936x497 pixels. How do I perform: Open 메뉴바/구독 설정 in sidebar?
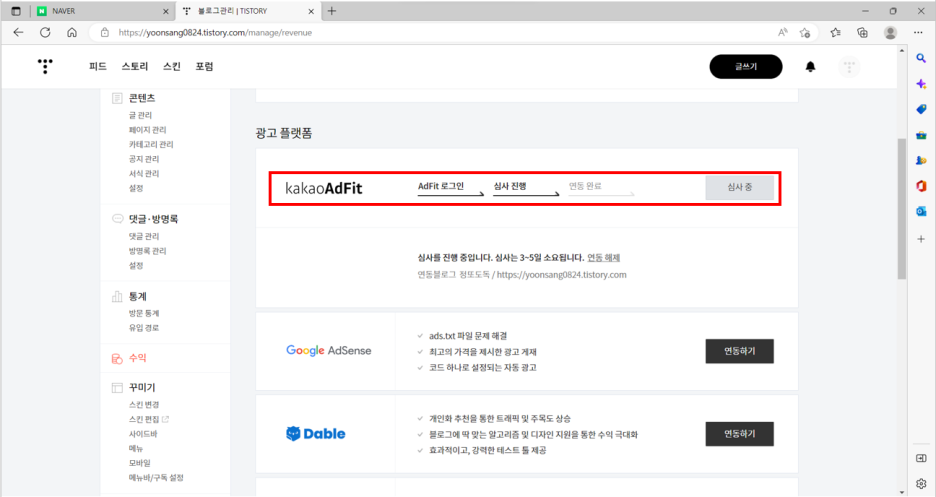(156, 477)
